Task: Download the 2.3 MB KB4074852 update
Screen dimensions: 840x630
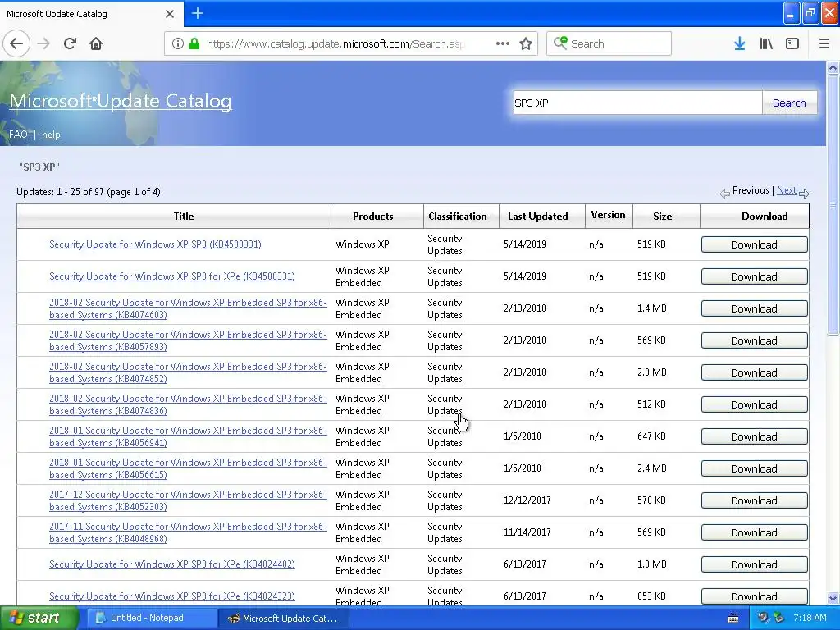Action: (755, 373)
